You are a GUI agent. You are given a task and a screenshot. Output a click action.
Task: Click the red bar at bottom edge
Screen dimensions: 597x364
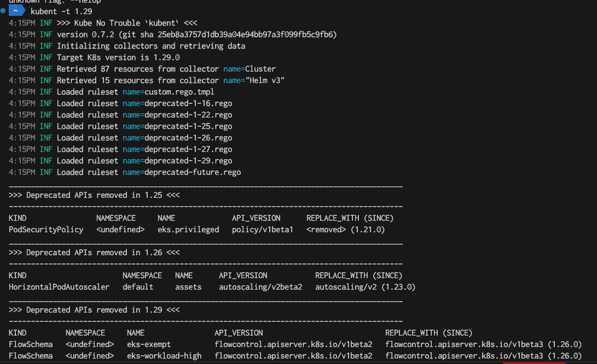[534, 362]
